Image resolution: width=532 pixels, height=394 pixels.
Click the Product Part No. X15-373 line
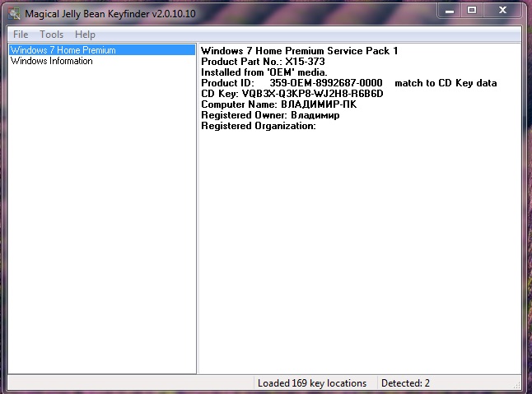pos(263,62)
